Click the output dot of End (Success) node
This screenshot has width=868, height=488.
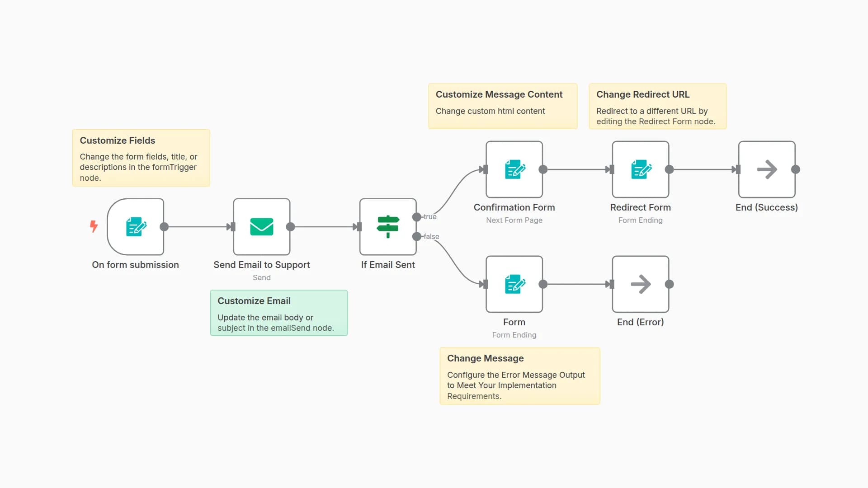coord(796,169)
